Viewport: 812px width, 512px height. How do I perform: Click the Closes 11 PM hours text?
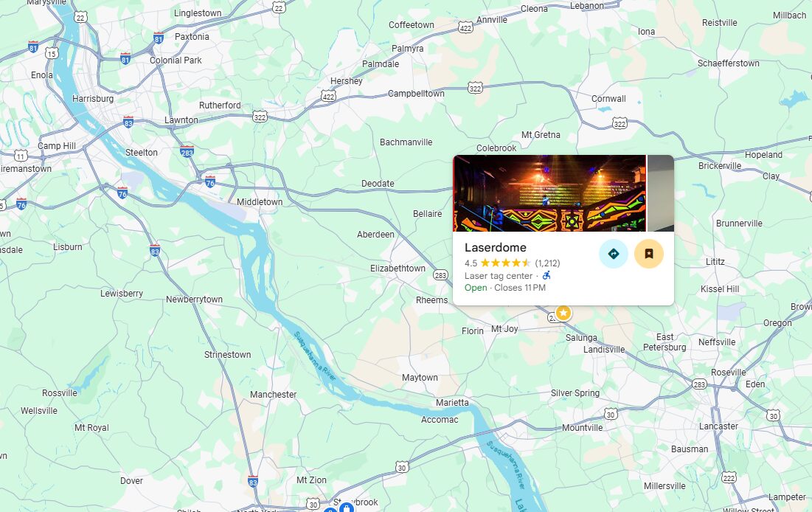520,288
